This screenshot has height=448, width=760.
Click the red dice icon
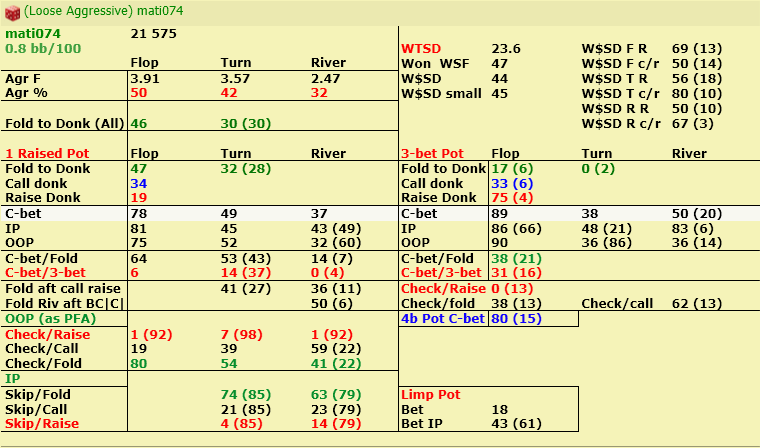tap(12, 13)
